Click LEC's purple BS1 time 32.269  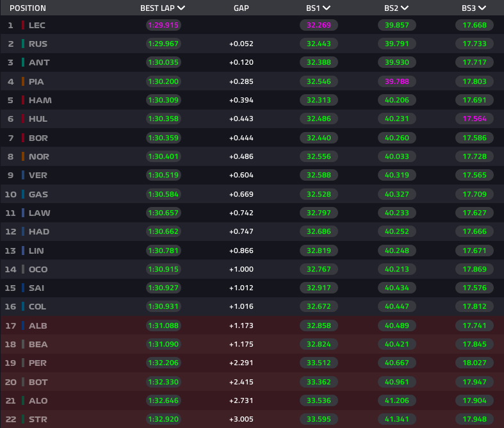pyautogui.click(x=318, y=25)
